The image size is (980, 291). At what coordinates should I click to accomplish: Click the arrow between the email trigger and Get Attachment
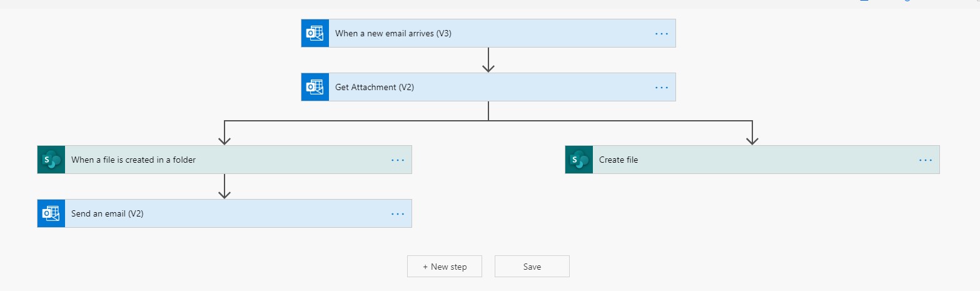point(488,61)
